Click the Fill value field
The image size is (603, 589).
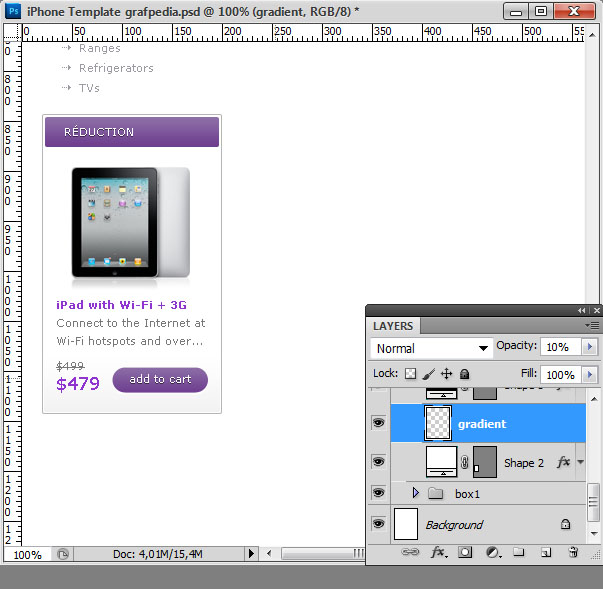(561, 374)
